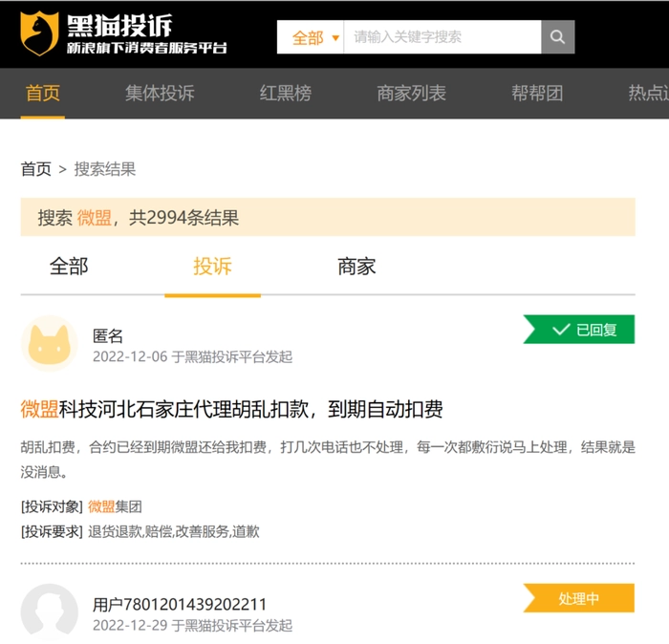The height and width of the screenshot is (644, 669).
Task: Open 集体投诉 navigation item
Action: pyautogui.click(x=160, y=93)
